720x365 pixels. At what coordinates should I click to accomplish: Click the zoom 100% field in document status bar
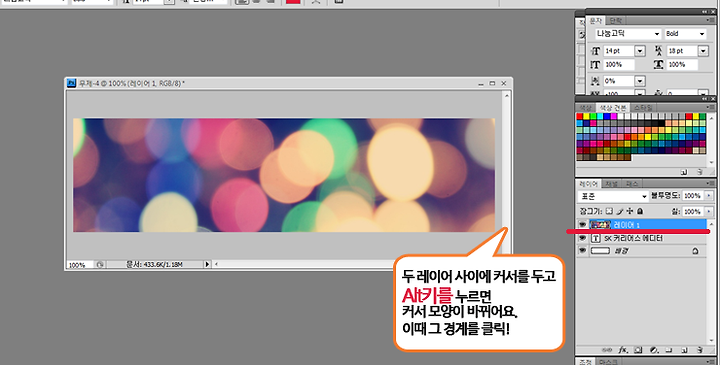(80, 265)
